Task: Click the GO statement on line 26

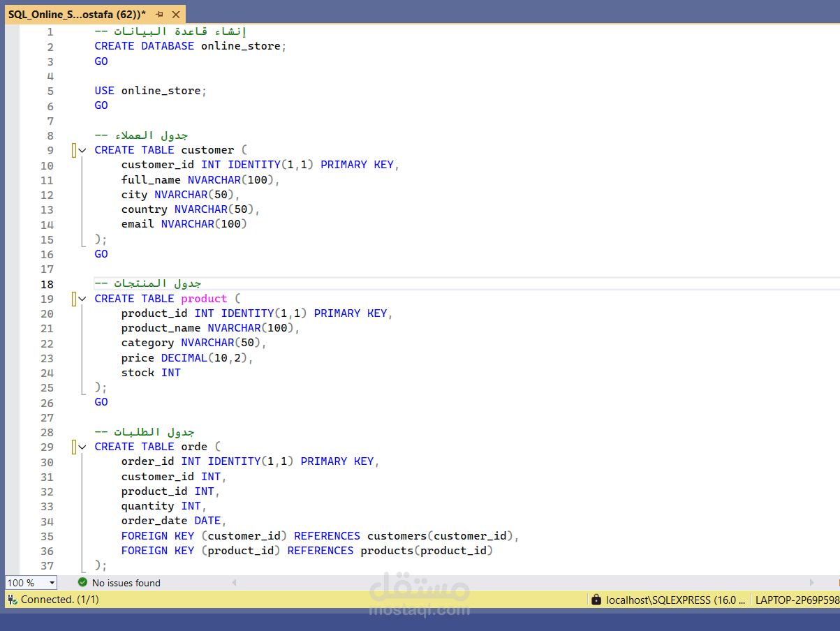Action: (101, 402)
